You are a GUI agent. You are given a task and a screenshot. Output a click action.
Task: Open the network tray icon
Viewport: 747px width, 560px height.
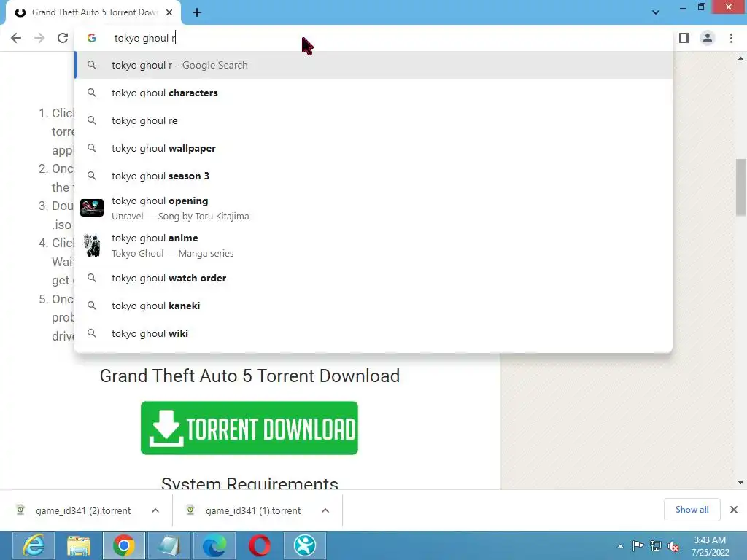click(x=656, y=545)
